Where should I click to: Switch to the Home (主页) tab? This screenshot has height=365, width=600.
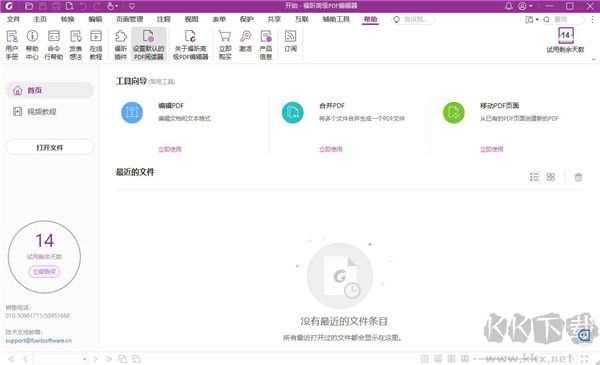[40, 19]
